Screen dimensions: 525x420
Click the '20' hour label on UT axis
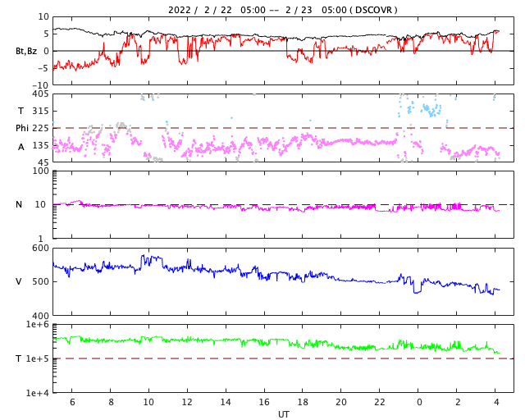(341, 402)
